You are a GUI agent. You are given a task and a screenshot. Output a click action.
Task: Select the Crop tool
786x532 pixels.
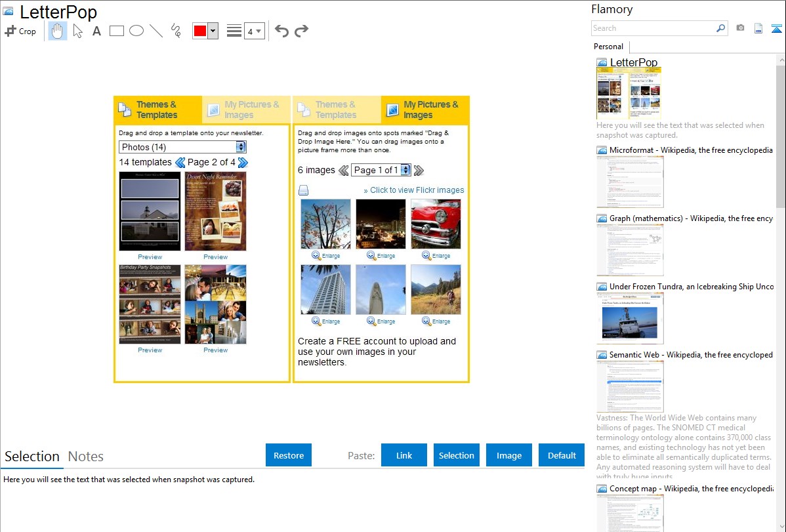click(x=20, y=31)
